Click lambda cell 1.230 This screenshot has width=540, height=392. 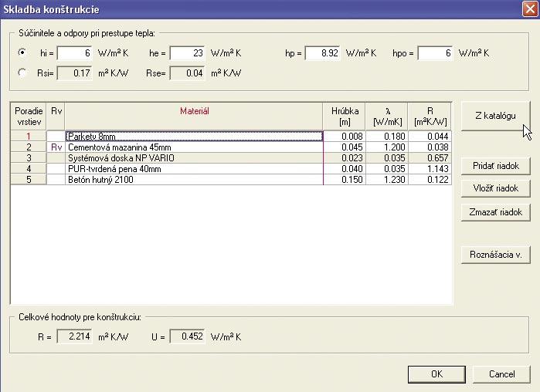(x=387, y=180)
